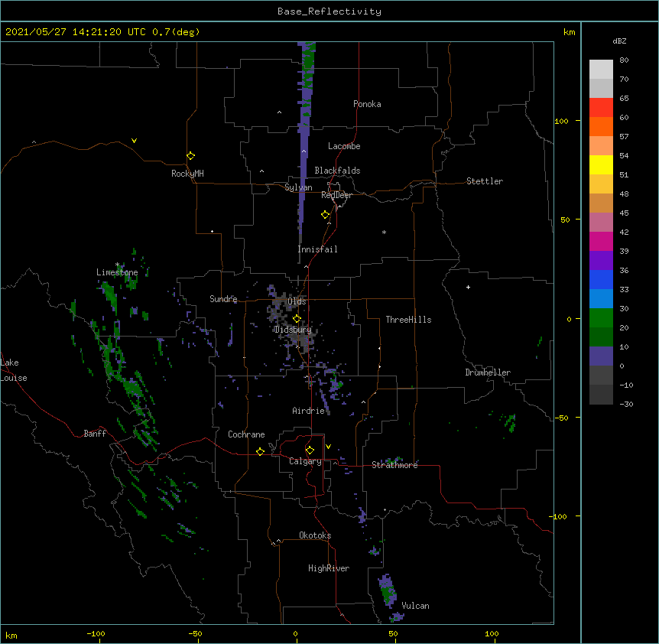Click the Calgary city label
The width and height of the screenshot is (659, 644).
305,461
